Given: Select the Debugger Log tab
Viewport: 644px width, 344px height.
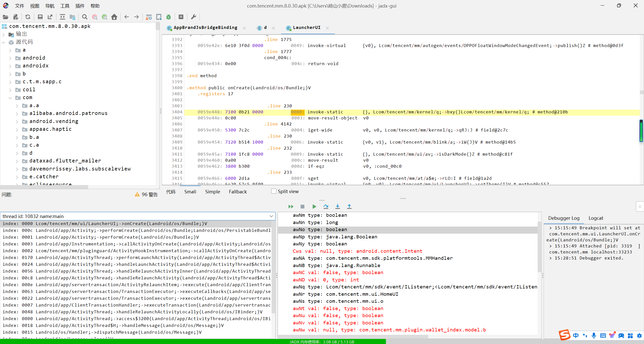Looking at the screenshot, I should [x=564, y=218].
